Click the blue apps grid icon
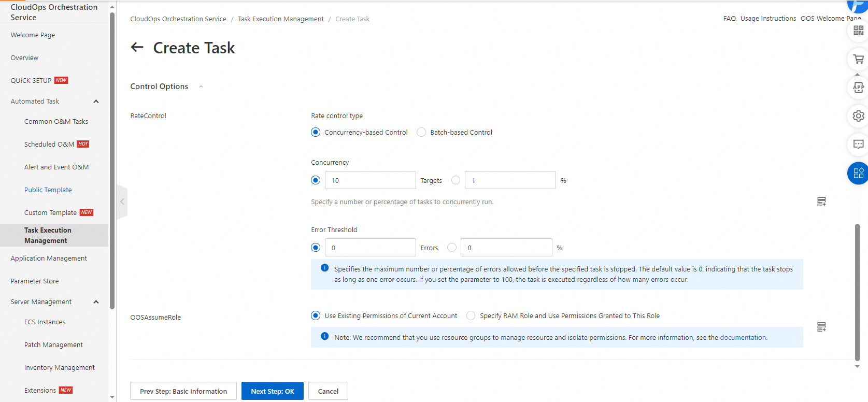 tap(858, 173)
